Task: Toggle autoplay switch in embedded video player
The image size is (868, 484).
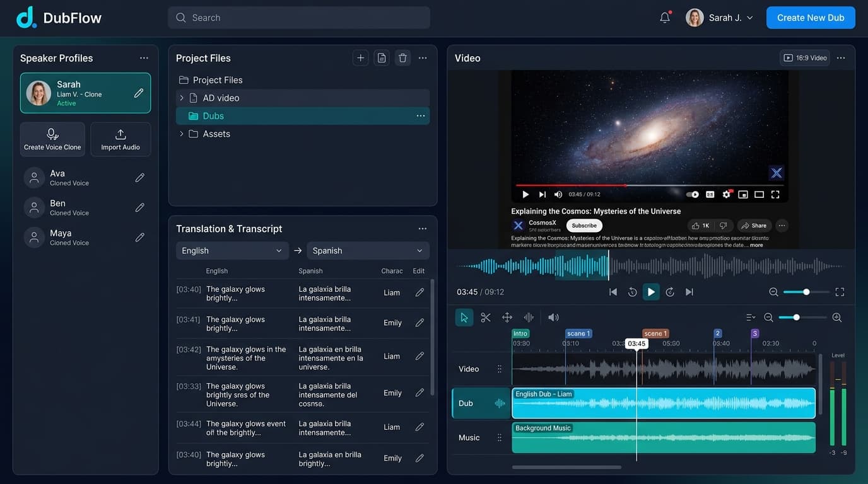Action: coord(693,195)
